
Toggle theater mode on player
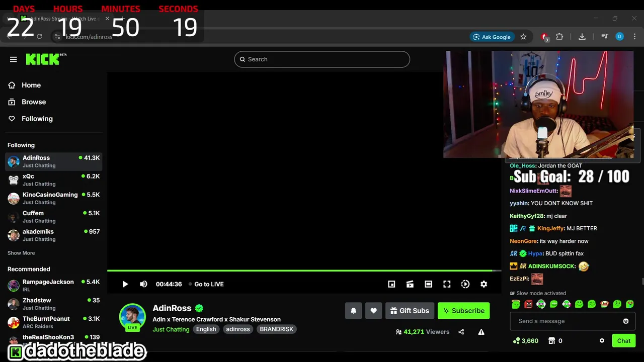428,284
